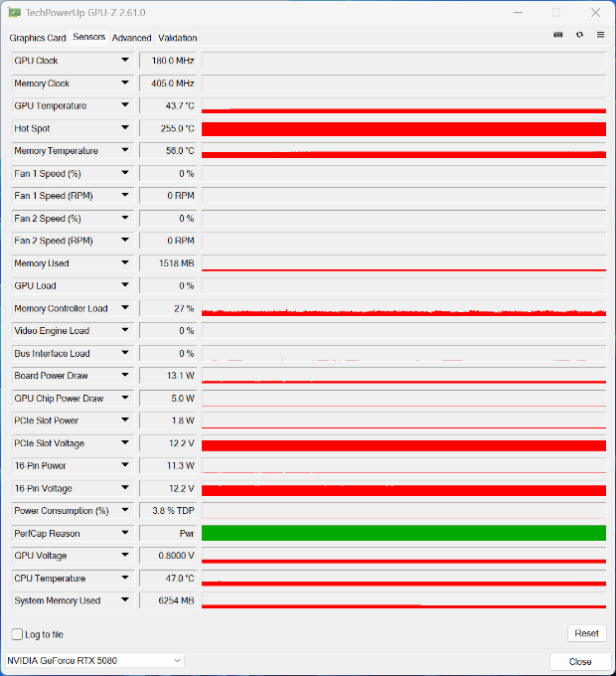The width and height of the screenshot is (616, 676).
Task: Close the GPU-Z window
Action: (x=596, y=13)
